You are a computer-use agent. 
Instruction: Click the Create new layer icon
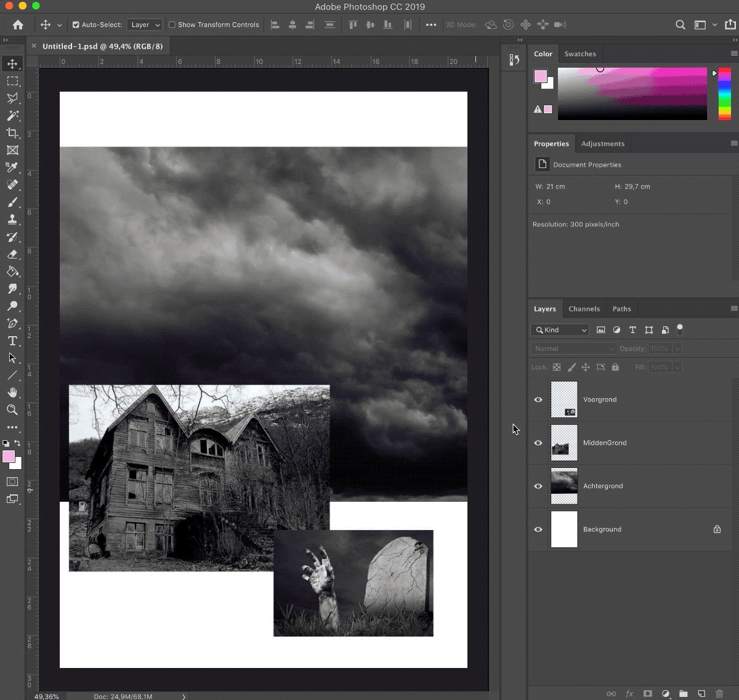pyautogui.click(x=700, y=693)
